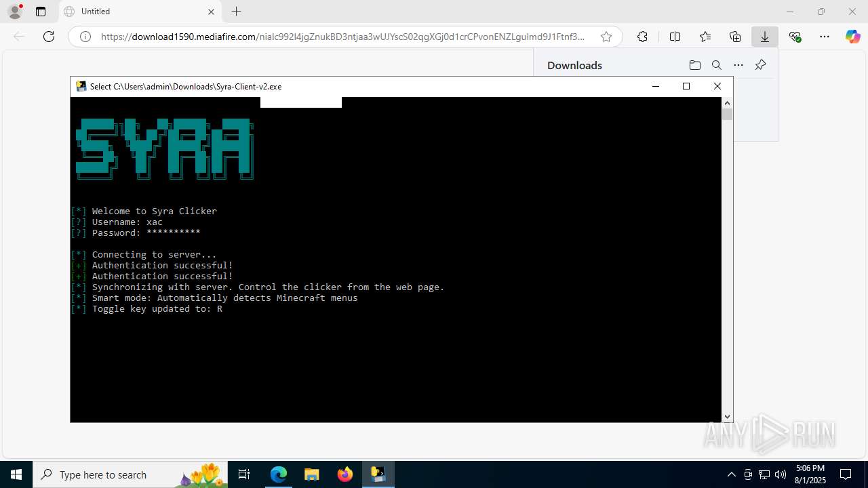Launch the Copilot sidebar
Viewport: 868px width, 488px height.
[853, 37]
